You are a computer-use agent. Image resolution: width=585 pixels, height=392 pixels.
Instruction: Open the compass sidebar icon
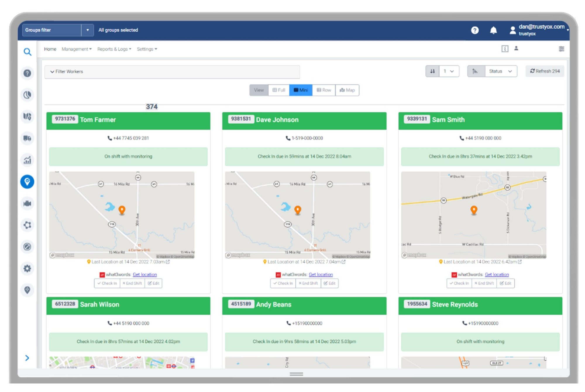(27, 247)
